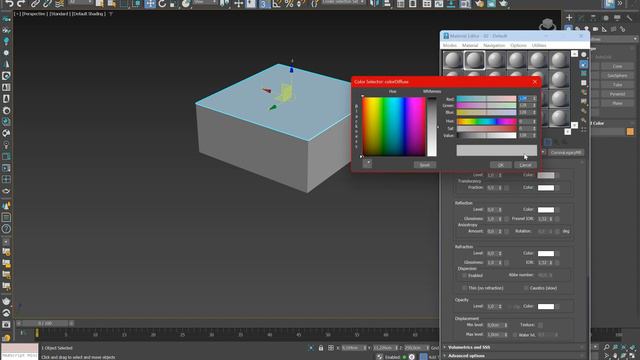Activate the Select and Rotate tool
This screenshot has width=640, height=360.
coord(162,4)
